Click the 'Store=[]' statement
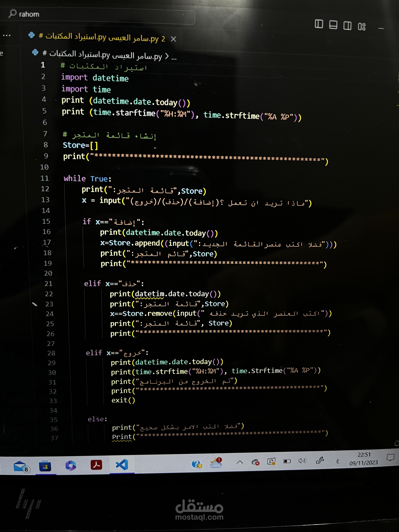Screen dimensions: 399x532 click(81, 145)
